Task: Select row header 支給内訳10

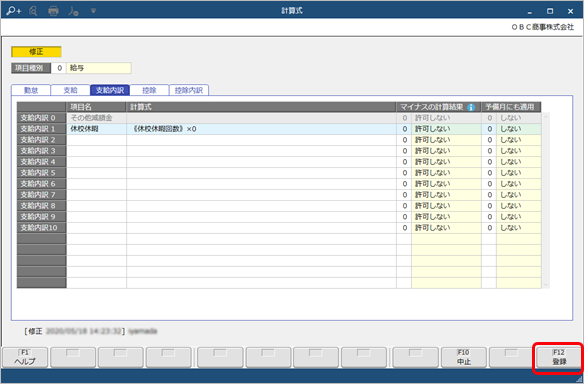Action: 41,228
